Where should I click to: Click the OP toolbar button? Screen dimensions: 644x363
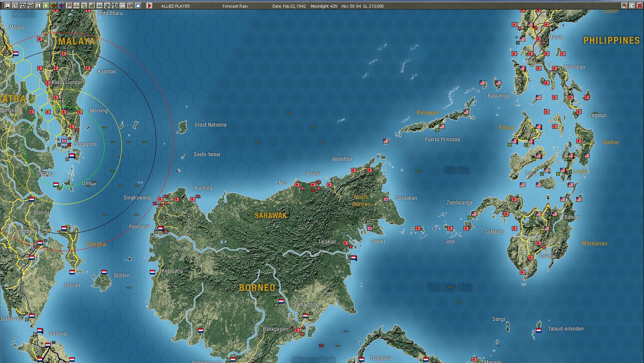[123, 6]
